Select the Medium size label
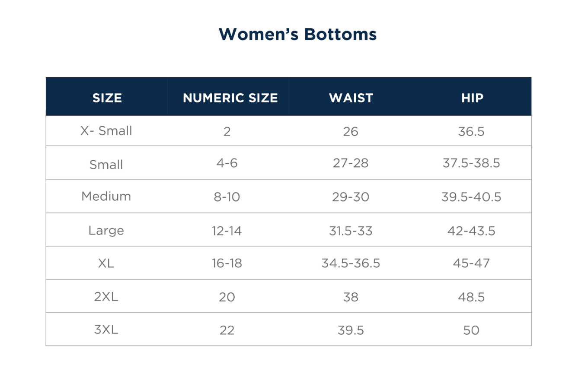The height and width of the screenshot is (387, 588). (106, 196)
